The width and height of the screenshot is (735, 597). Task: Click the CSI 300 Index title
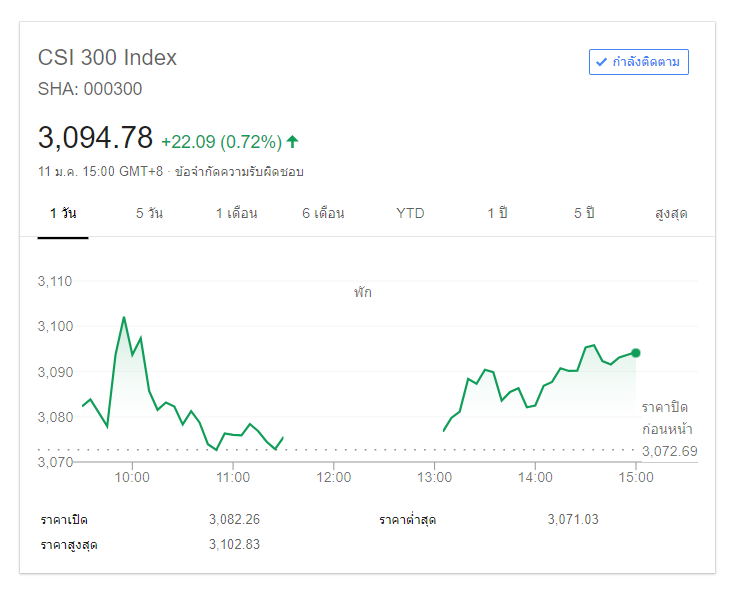point(107,58)
